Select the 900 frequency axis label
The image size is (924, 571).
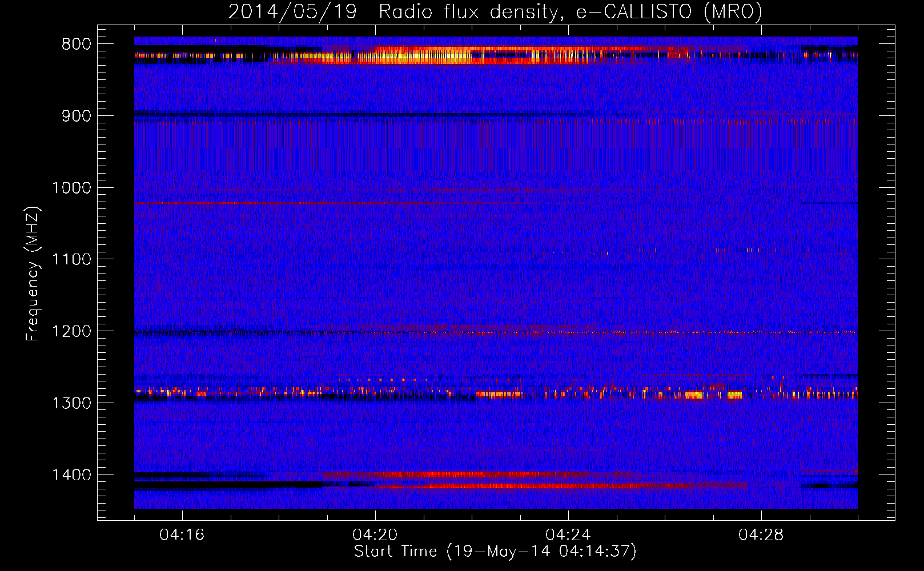77,116
